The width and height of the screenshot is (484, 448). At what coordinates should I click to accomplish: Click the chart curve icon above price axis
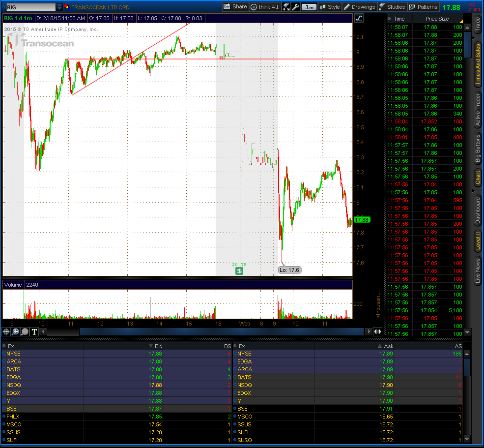(x=359, y=18)
